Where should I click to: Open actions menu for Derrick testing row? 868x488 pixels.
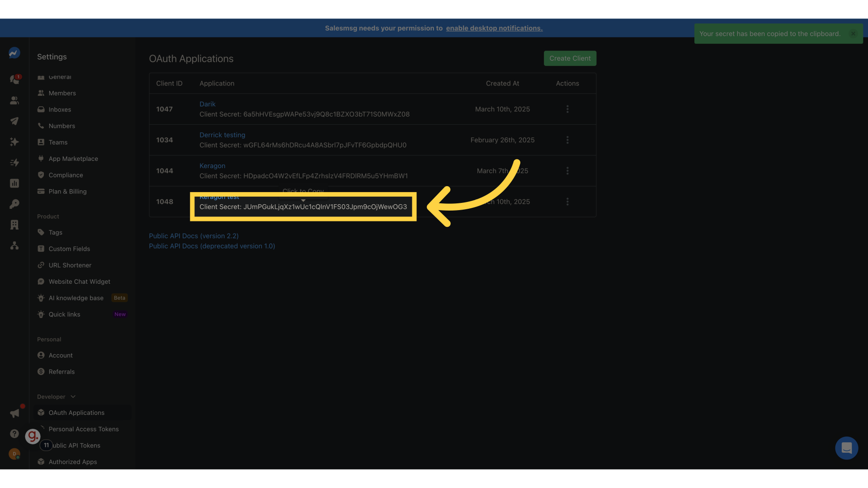(567, 140)
